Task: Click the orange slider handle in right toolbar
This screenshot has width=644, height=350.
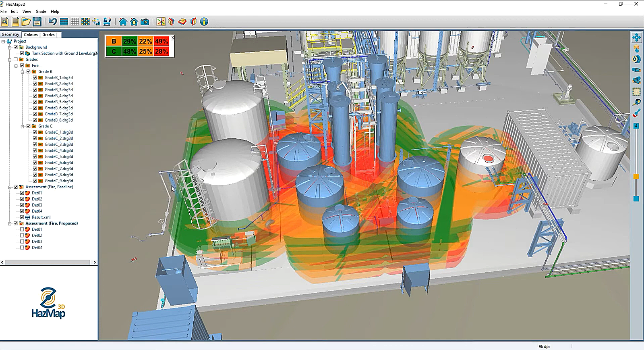Action: tap(636, 177)
